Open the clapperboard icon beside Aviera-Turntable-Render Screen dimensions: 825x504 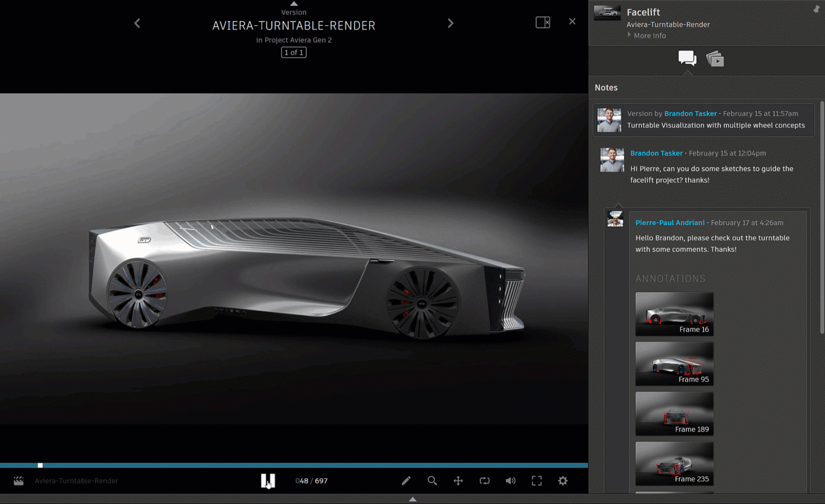click(19, 481)
